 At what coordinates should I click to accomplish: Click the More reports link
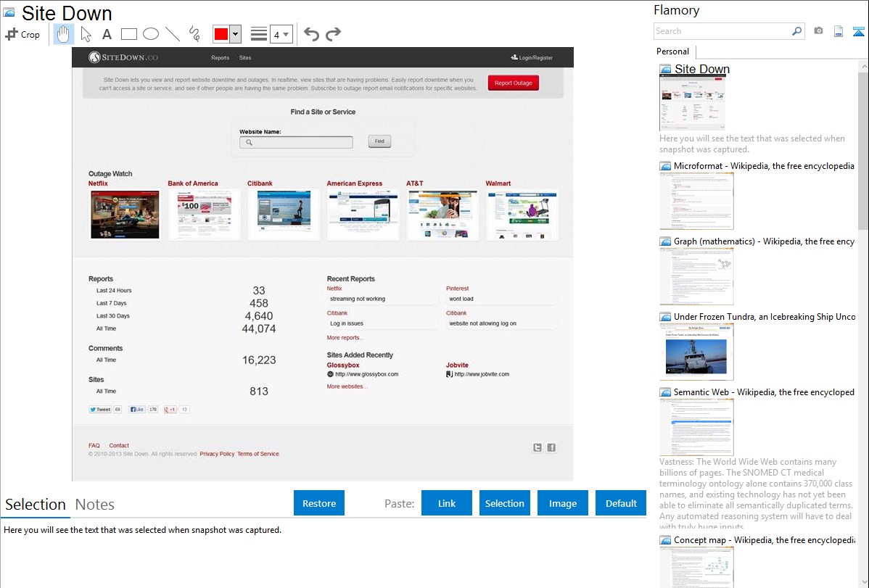coord(345,338)
